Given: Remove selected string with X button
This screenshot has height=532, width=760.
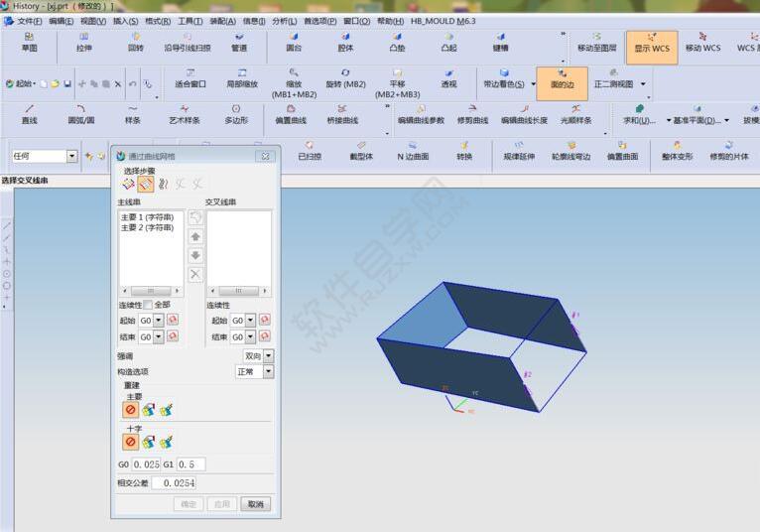Looking at the screenshot, I should [195, 275].
